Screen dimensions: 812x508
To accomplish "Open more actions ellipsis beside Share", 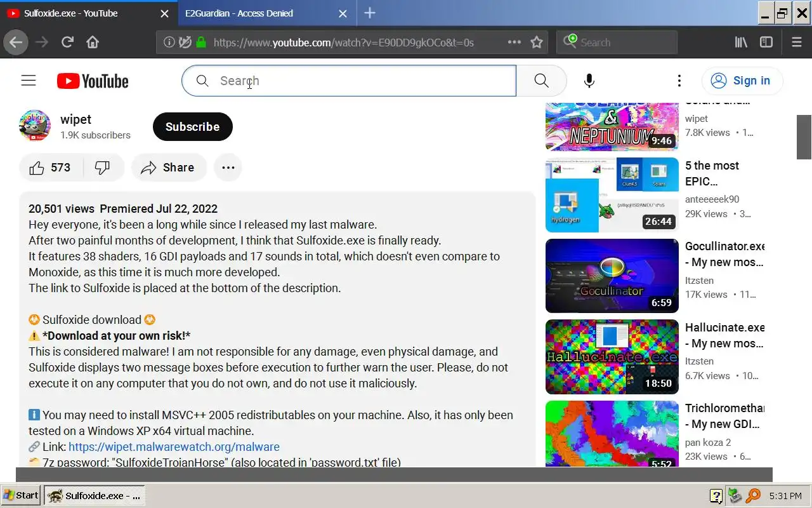I will [228, 168].
